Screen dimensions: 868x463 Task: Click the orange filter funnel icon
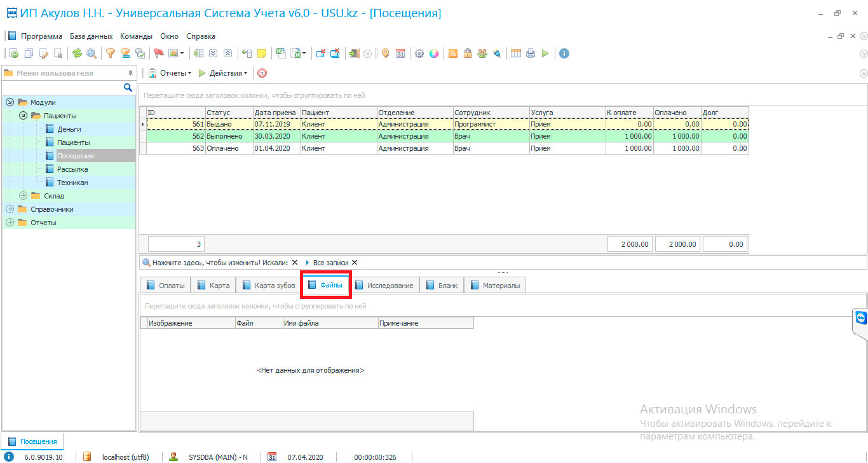click(111, 53)
